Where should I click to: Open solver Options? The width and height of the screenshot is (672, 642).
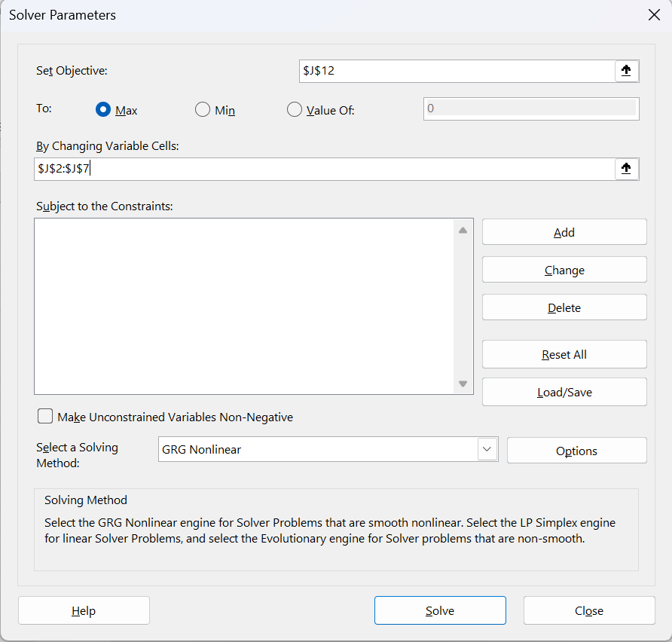[576, 451]
